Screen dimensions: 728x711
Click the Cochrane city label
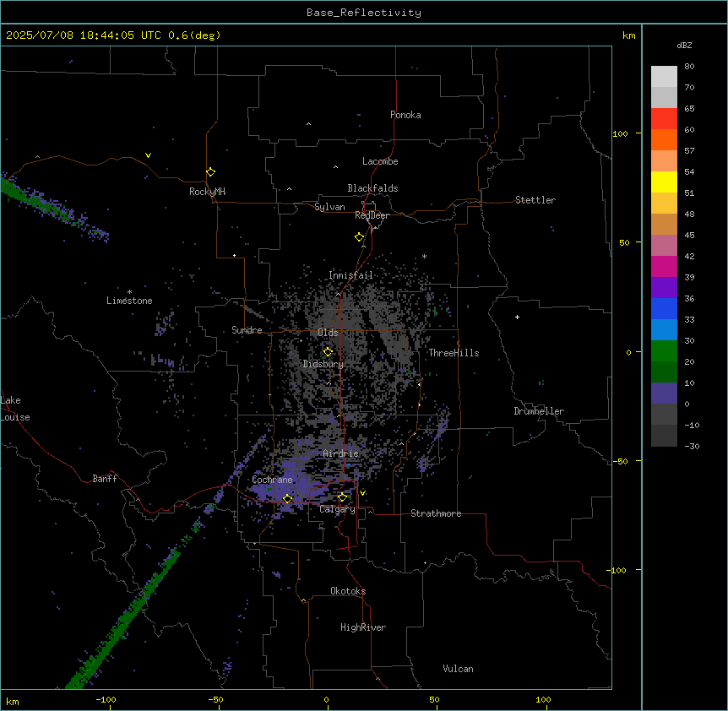tap(272, 480)
